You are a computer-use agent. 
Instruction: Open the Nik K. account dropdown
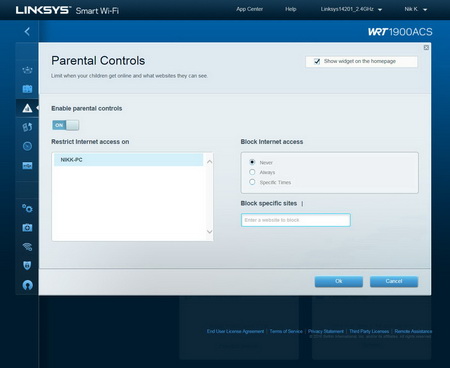click(x=416, y=9)
